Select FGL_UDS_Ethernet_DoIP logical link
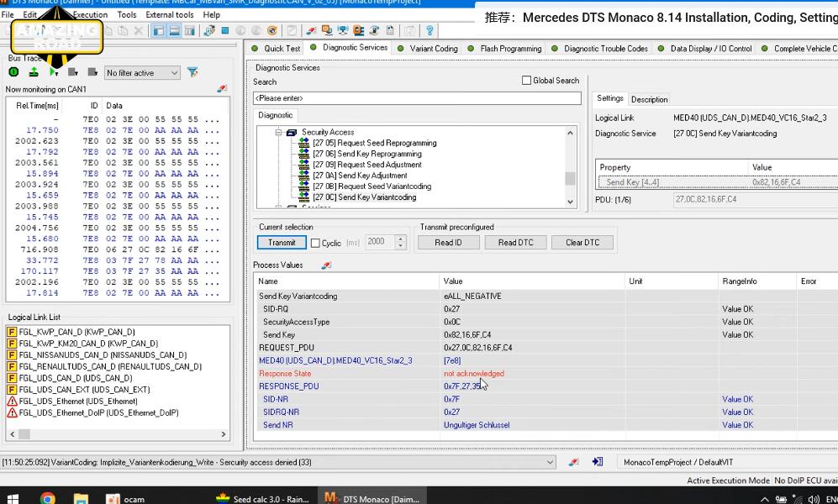This screenshot has height=504, width=838. (x=99, y=412)
